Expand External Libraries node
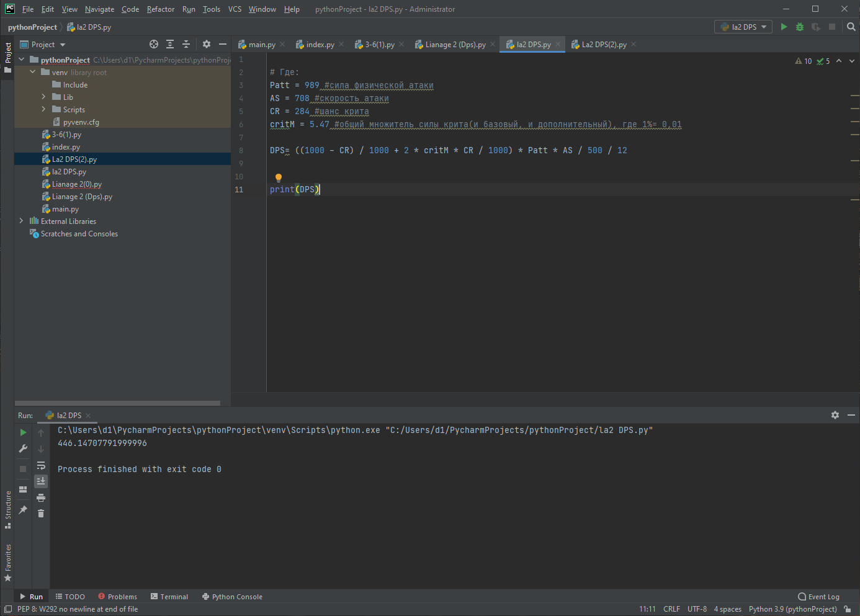 pos(21,221)
